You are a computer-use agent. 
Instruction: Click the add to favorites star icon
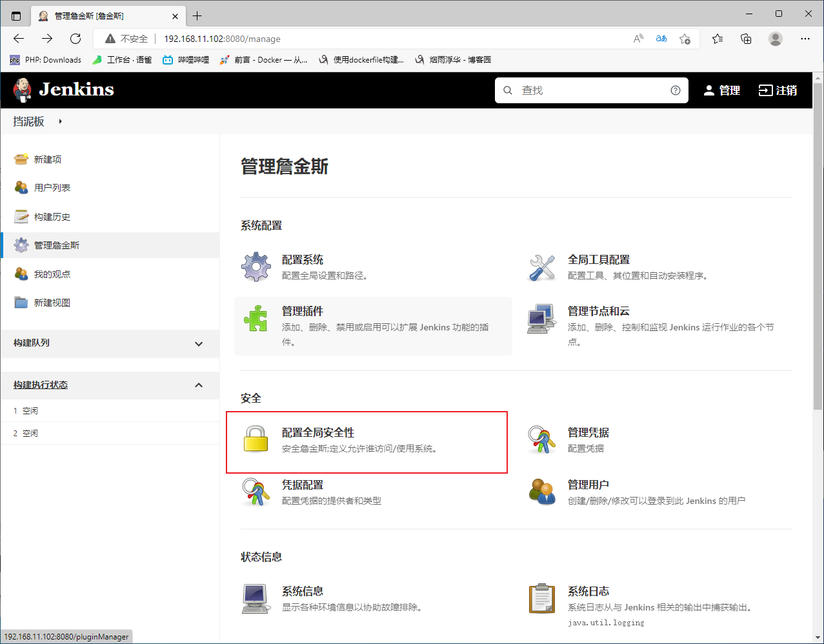tap(685, 39)
